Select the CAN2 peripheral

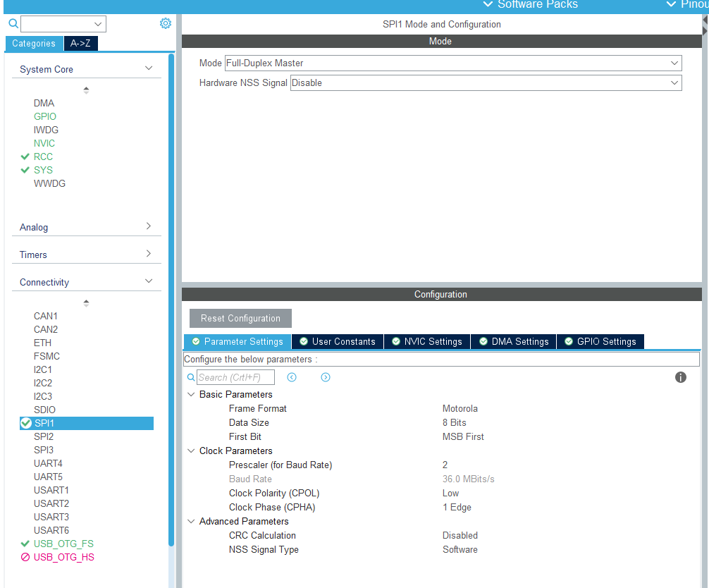pyautogui.click(x=46, y=329)
